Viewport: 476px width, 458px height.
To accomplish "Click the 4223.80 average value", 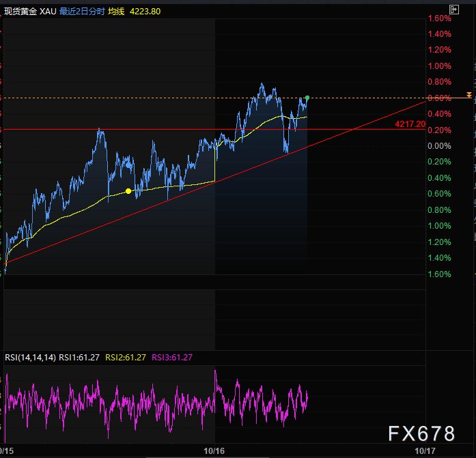I will 146,11.
